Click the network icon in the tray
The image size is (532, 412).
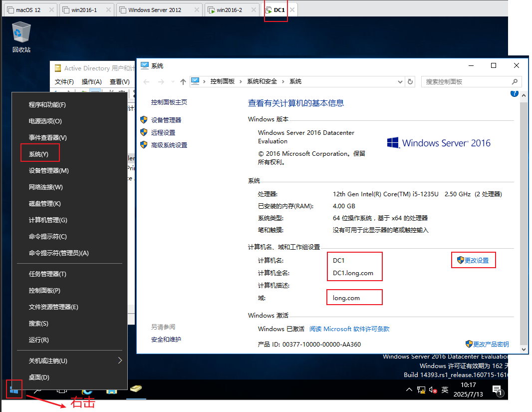(421, 390)
